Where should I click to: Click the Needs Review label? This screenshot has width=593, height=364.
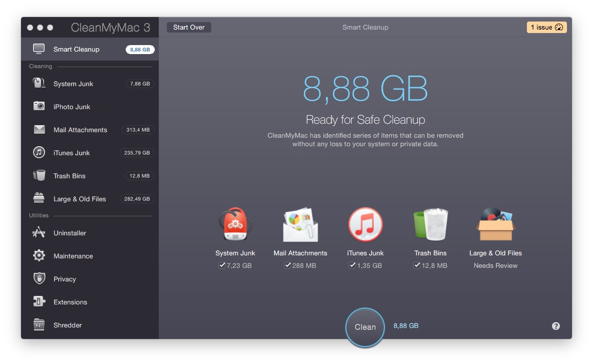tap(495, 265)
